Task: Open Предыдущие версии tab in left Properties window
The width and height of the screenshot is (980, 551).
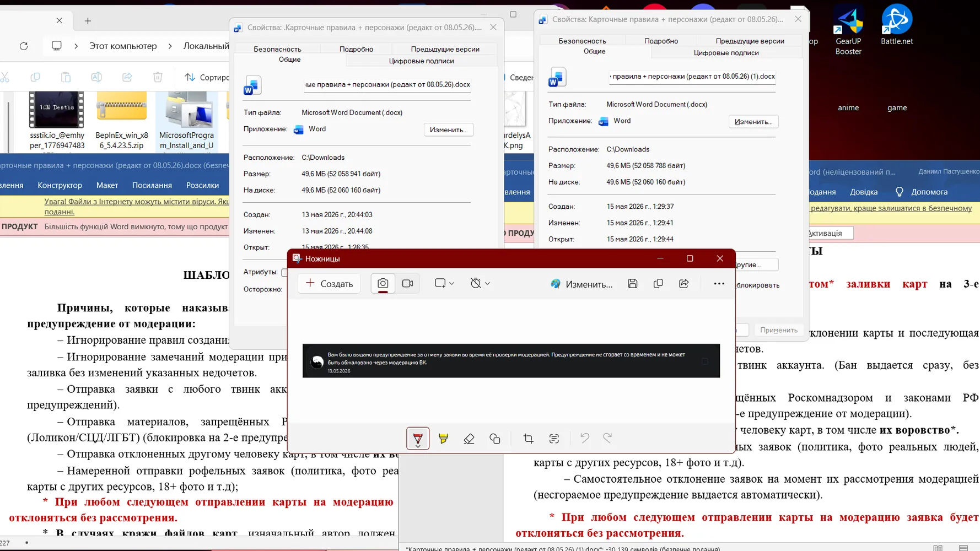Action: 445,49
